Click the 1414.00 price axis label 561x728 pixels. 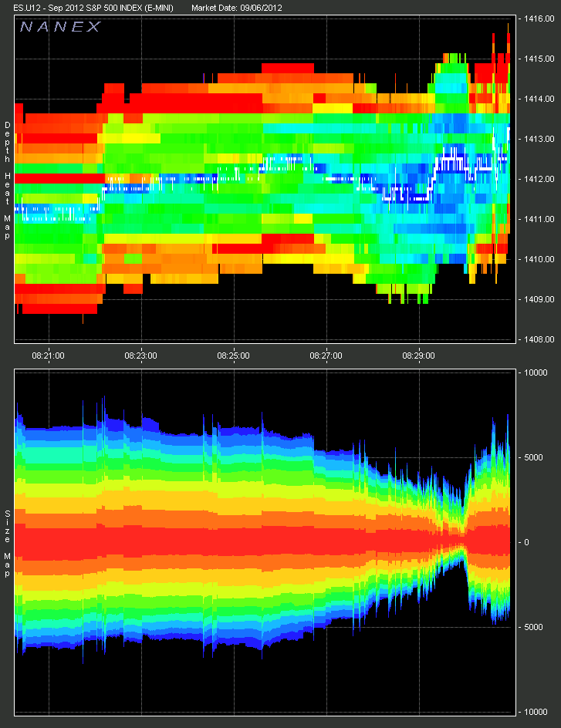(x=539, y=99)
